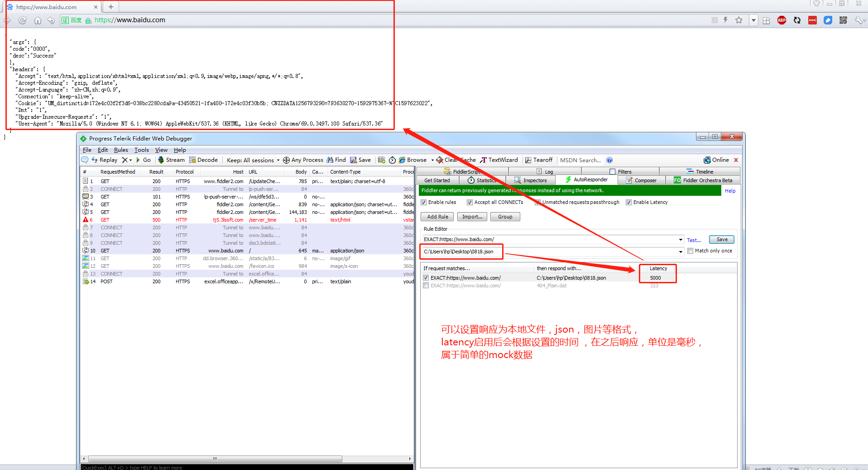Open the Log tab
868x470 pixels.
pyautogui.click(x=545, y=172)
